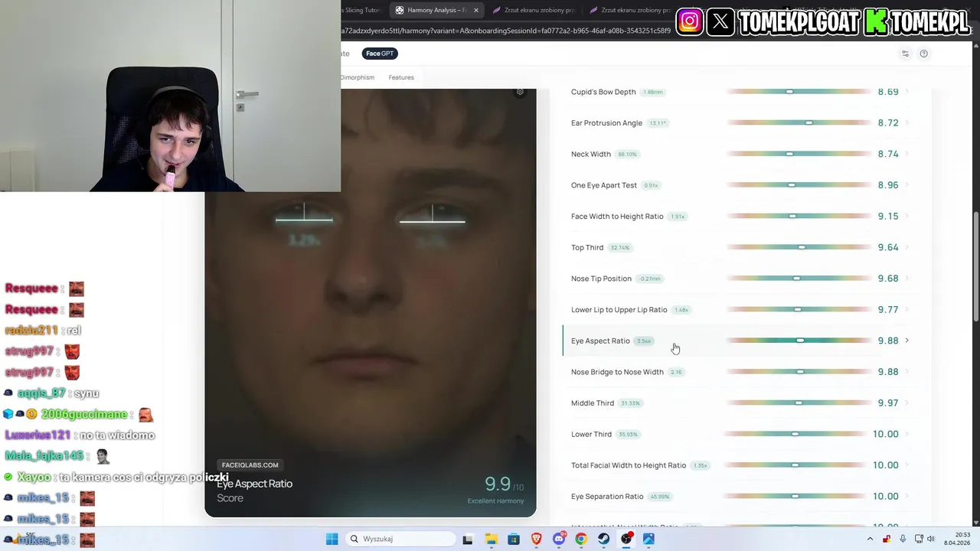Click the Lower Third score bar
Viewport: 980px width, 551px height.
[799, 434]
